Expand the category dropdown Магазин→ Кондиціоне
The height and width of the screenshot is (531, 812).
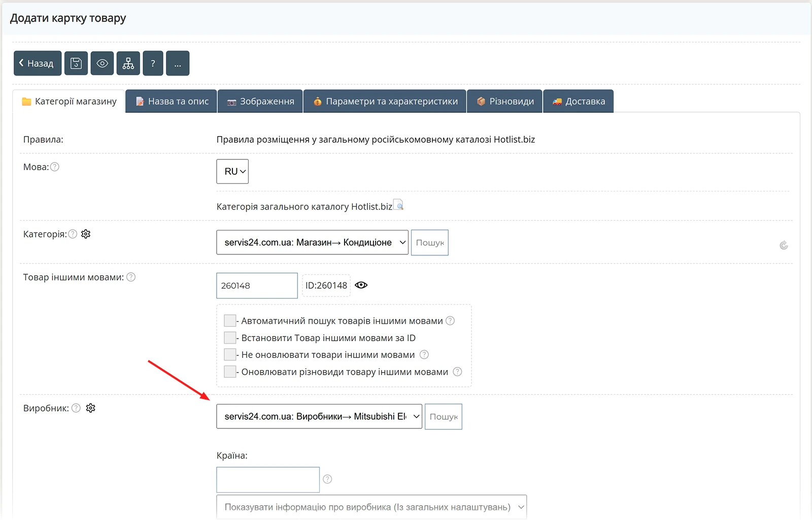313,243
